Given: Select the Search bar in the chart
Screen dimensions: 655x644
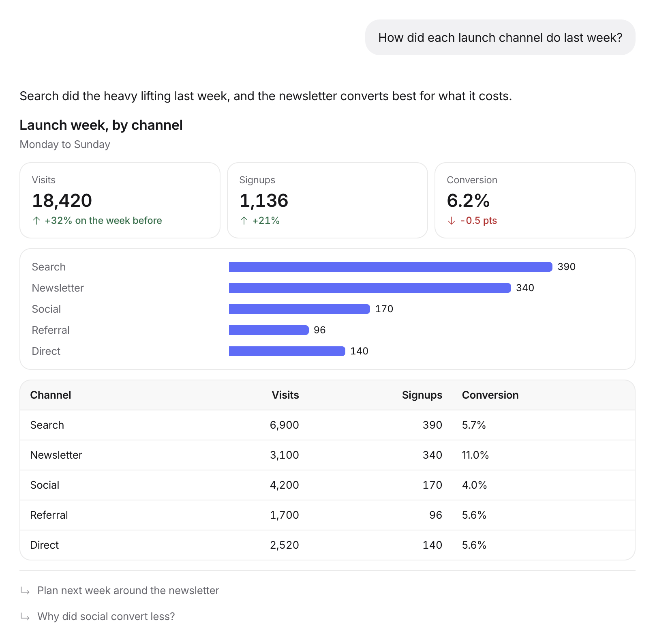Looking at the screenshot, I should pyautogui.click(x=391, y=267).
